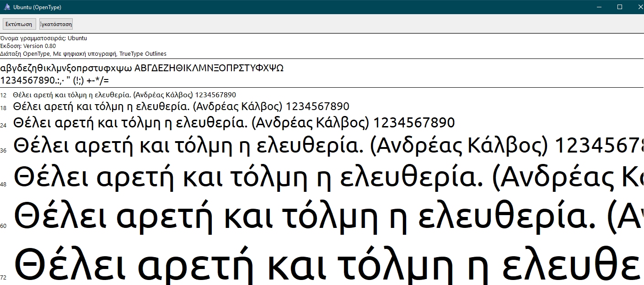This screenshot has width=644, height=285.
Task: Click the Εγκατάσταση (Install) button
Action: coord(56,24)
